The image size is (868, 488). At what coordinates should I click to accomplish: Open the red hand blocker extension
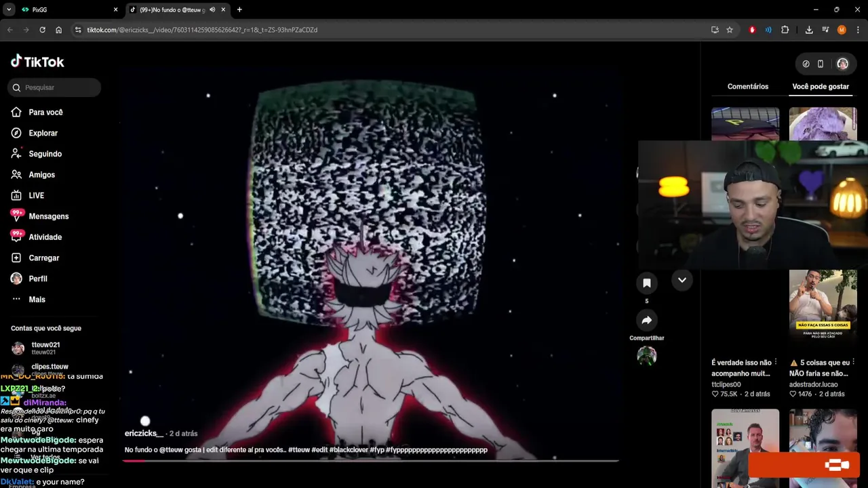pos(752,30)
